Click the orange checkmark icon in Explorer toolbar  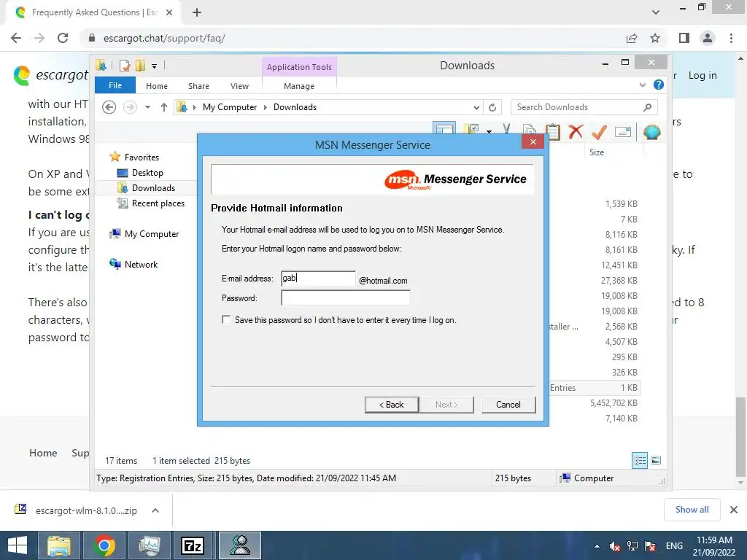pos(599,132)
